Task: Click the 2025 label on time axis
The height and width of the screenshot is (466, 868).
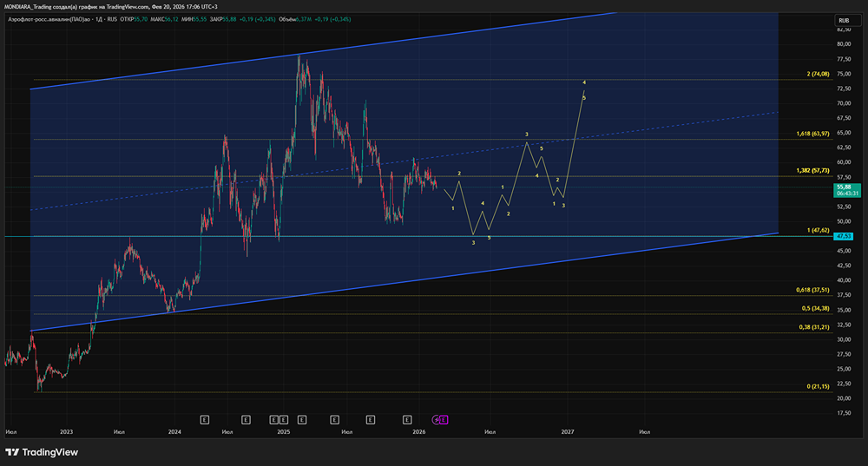Action: 284,431
